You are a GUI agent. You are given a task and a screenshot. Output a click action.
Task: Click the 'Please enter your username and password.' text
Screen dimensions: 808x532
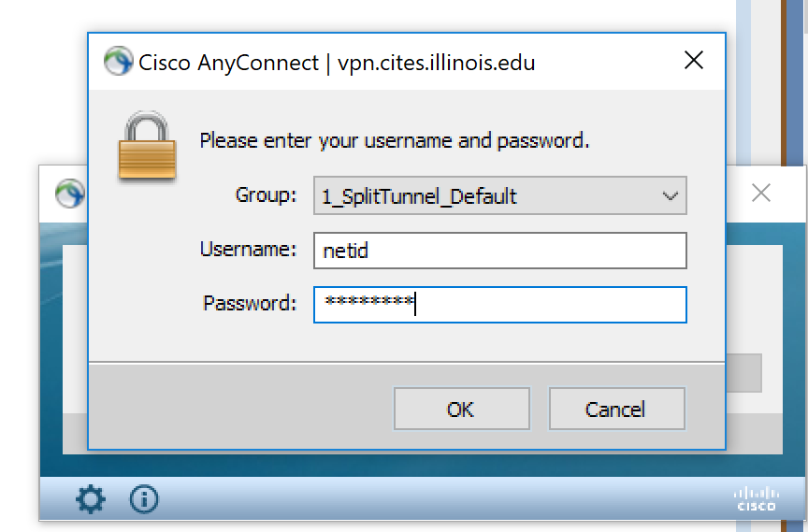(x=395, y=140)
